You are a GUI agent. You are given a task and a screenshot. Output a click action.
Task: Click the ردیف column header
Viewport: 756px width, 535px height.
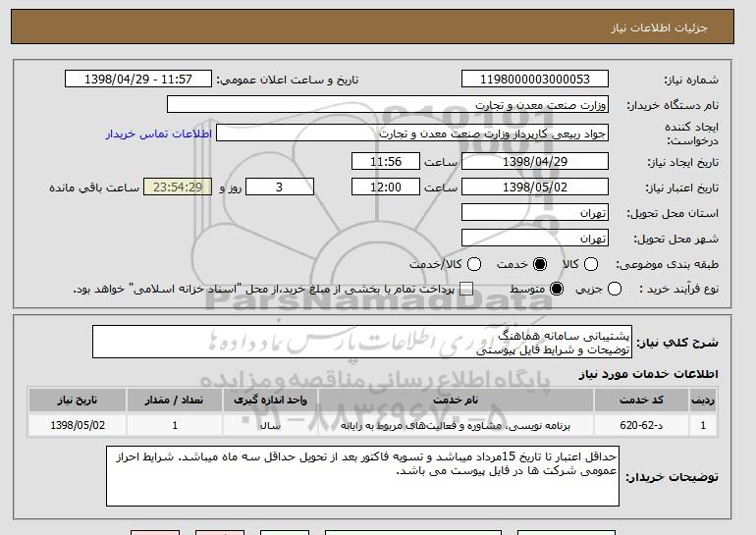coord(703,401)
